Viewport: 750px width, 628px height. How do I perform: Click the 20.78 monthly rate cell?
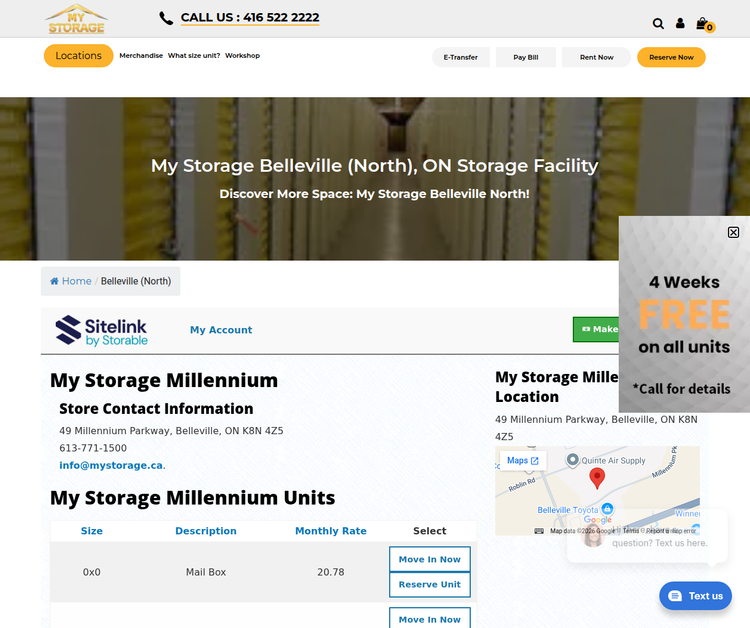pyautogui.click(x=331, y=572)
